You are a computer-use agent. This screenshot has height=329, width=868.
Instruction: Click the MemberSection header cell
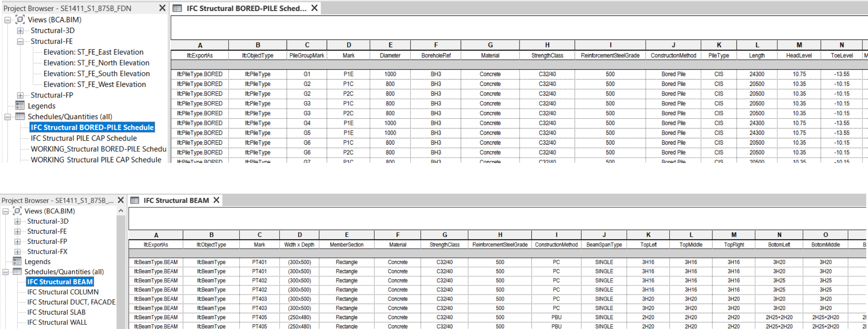[346, 245]
